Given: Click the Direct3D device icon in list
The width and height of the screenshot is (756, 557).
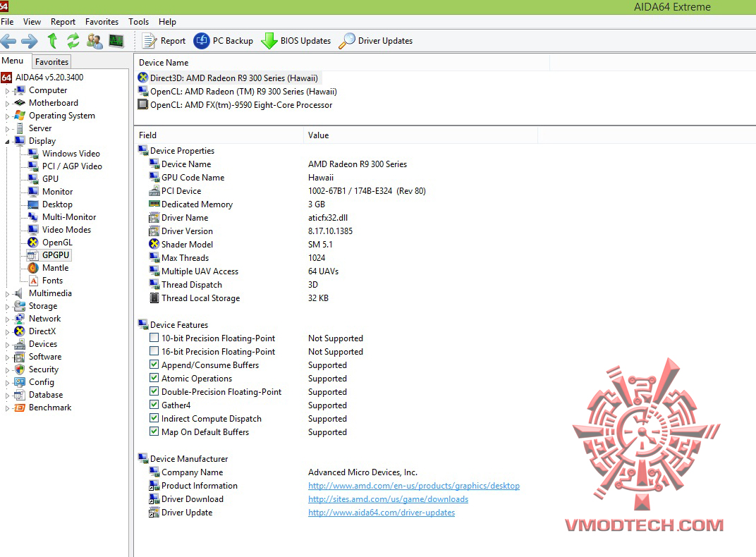Looking at the screenshot, I should [x=142, y=78].
